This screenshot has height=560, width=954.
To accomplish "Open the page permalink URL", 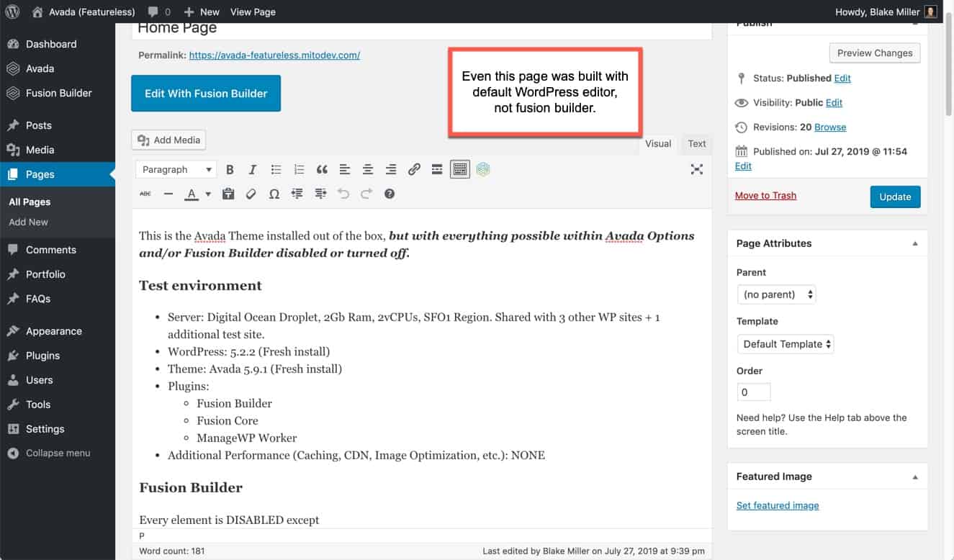I will point(274,55).
